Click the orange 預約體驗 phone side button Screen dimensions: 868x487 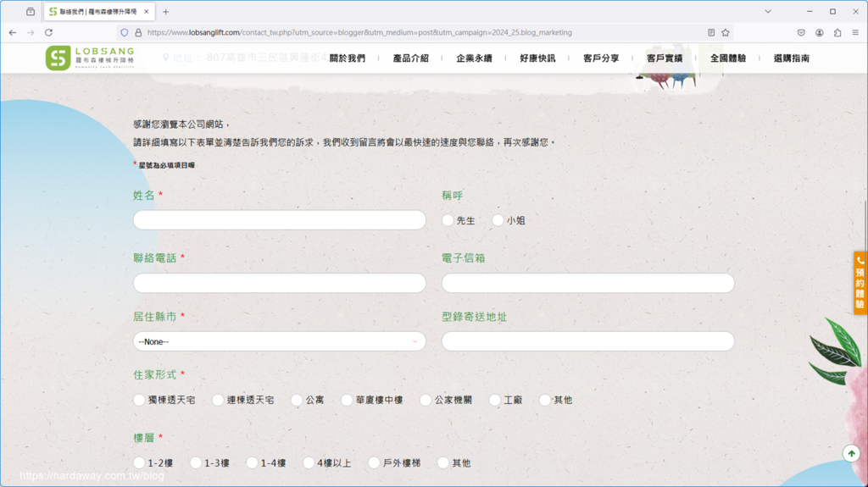click(x=860, y=283)
